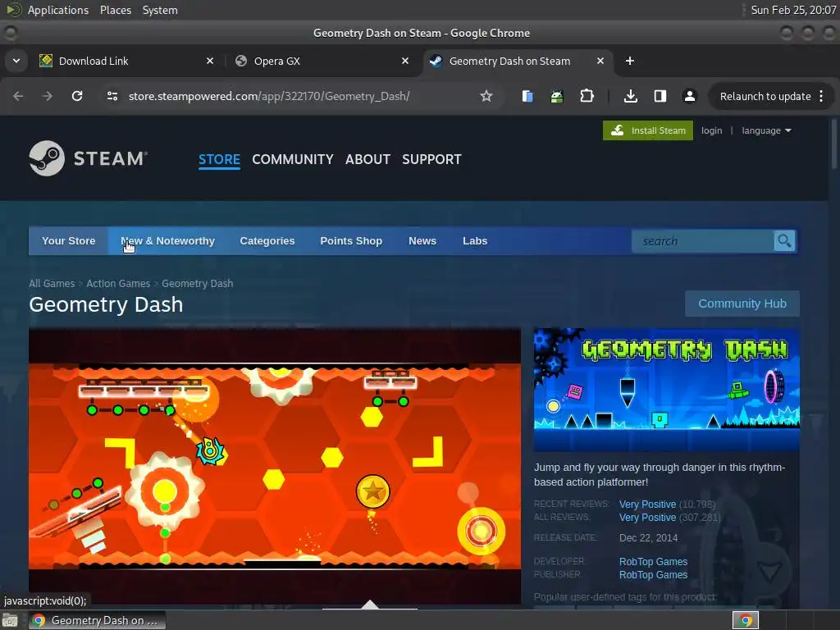This screenshot has width=840, height=630.
Task: Open the COMMUNITY section
Action: point(293,159)
